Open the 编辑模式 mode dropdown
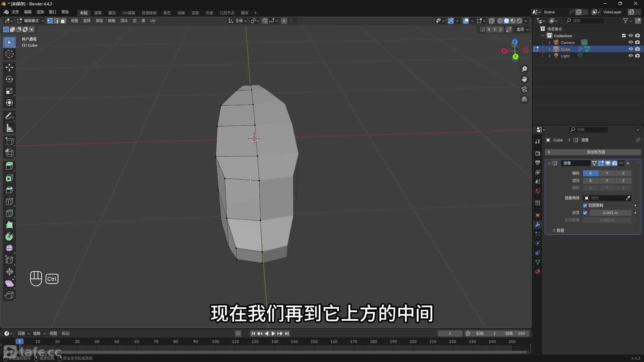Image resolution: width=644 pixels, height=362 pixels. pos(31,21)
